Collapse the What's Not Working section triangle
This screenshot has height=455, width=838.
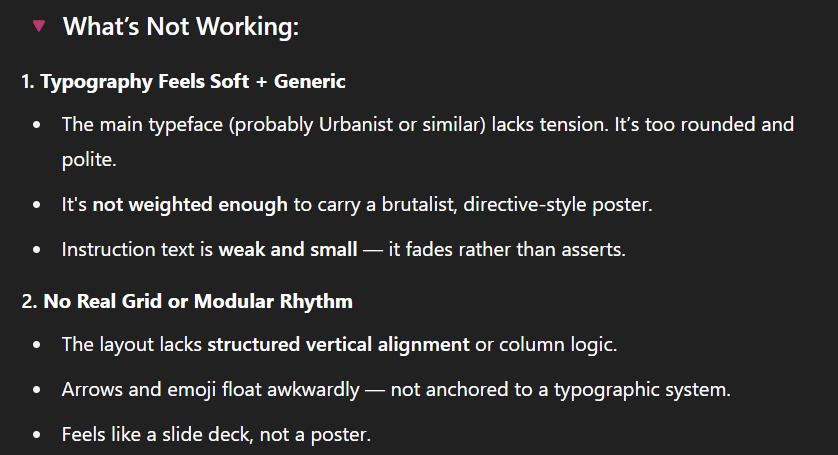(39, 26)
